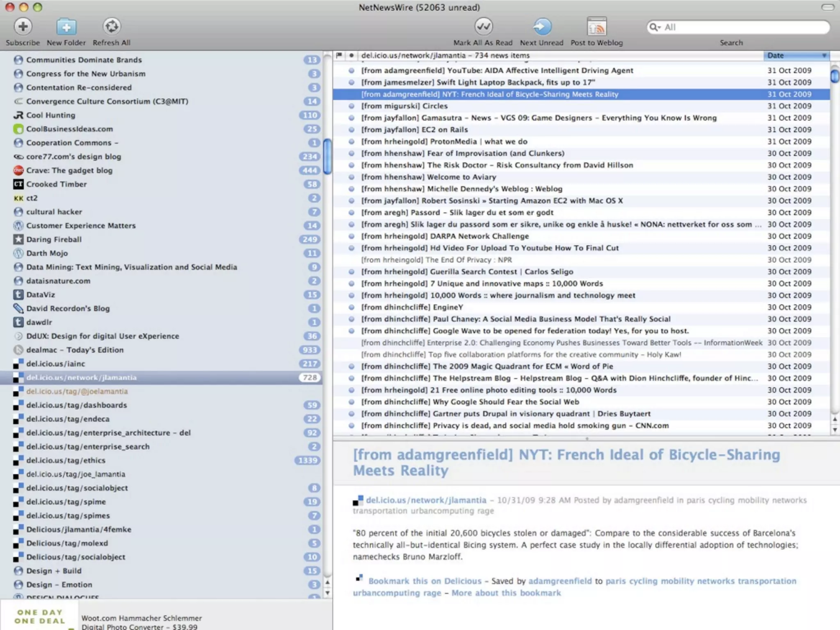This screenshot has height=630, width=840.
Task: Toggle unread dot on migurski Circles item
Action: (352, 106)
